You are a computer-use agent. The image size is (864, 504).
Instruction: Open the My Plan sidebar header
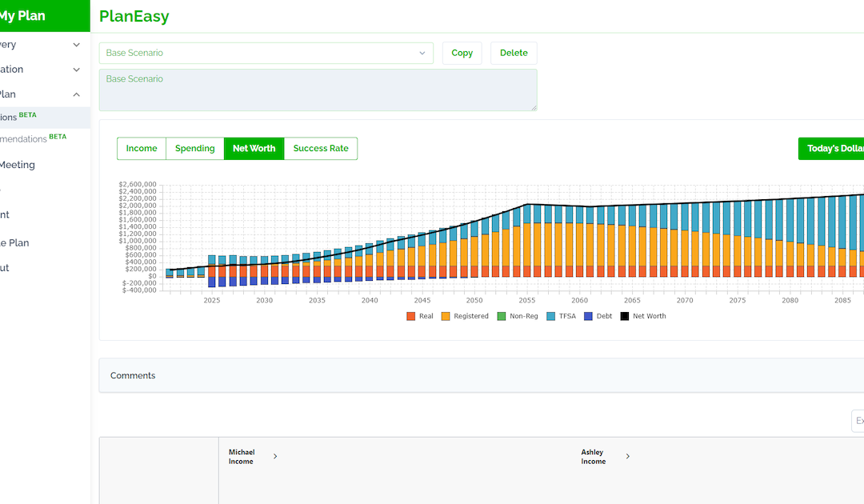click(44, 15)
